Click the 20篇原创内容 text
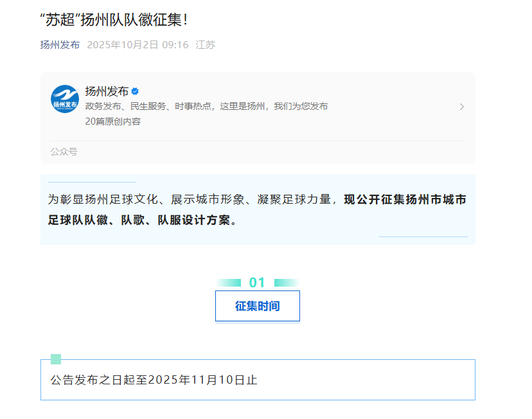Image resolution: width=532 pixels, height=419 pixels. tap(112, 121)
